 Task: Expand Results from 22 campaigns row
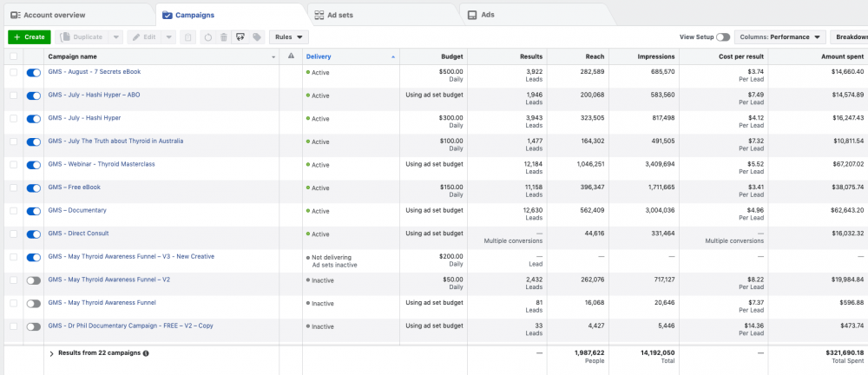pyautogui.click(x=51, y=353)
